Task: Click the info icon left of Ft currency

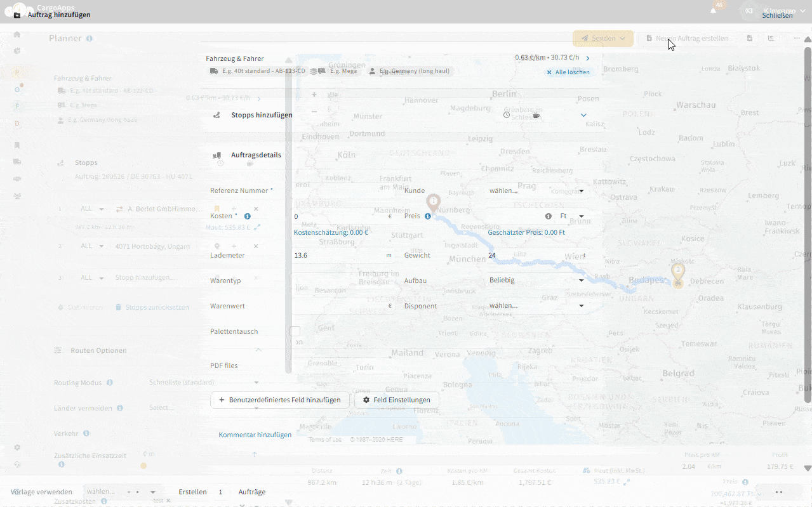Action: click(x=549, y=216)
